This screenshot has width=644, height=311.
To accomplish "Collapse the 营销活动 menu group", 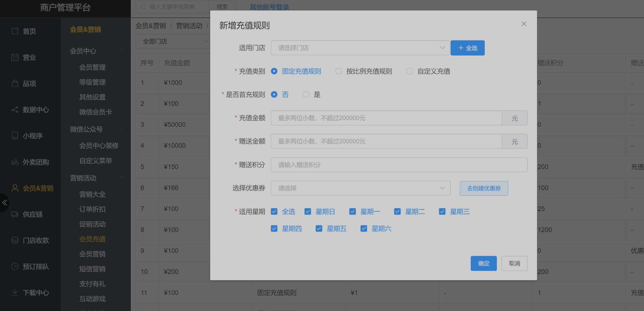I will click(121, 178).
